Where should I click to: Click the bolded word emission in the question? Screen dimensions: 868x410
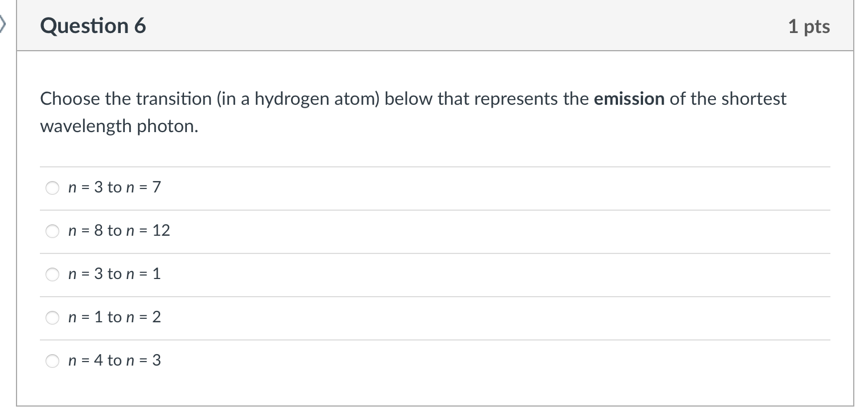tap(628, 99)
